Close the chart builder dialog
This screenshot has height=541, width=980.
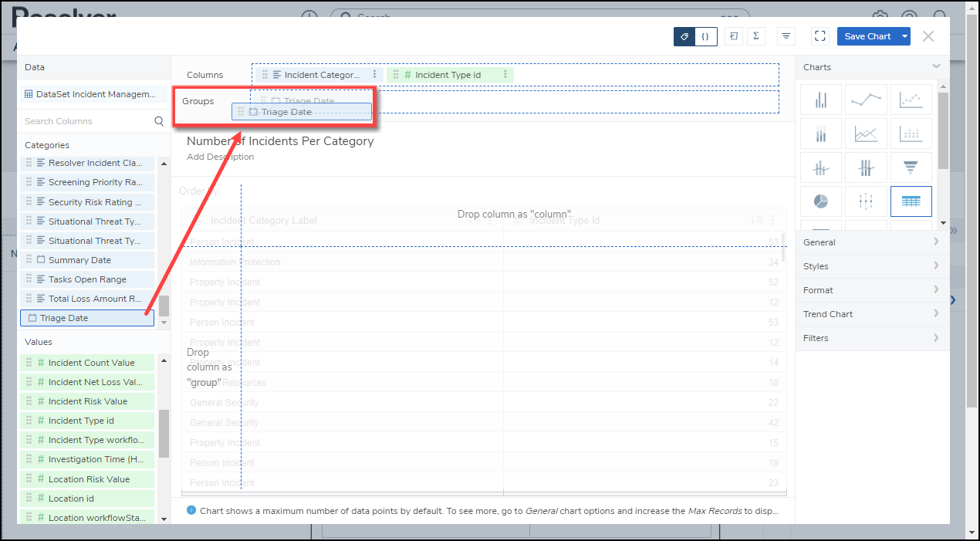coord(928,36)
